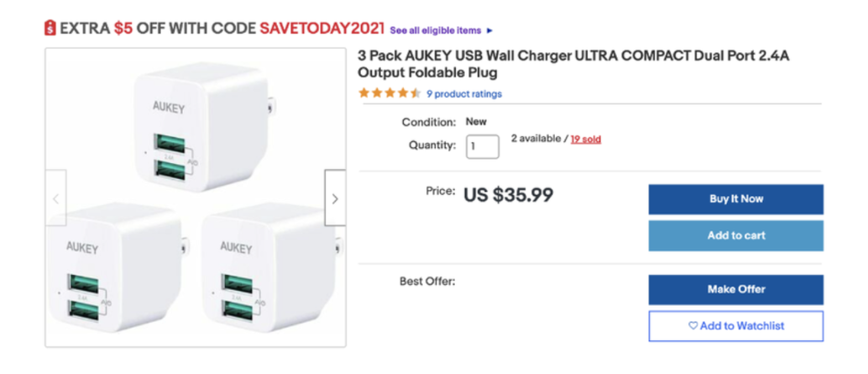Open the 9 product ratings link
868x374 pixels.
[x=464, y=94]
